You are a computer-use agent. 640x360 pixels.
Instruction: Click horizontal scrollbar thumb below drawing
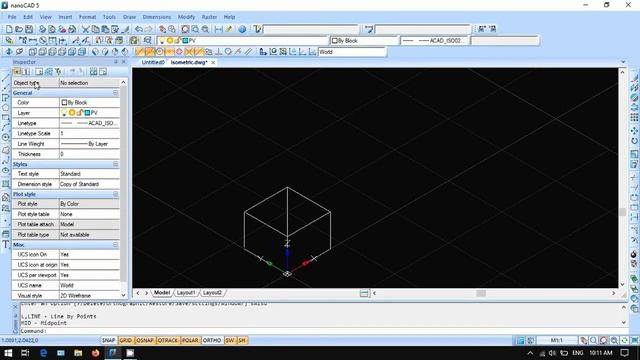click(x=481, y=293)
